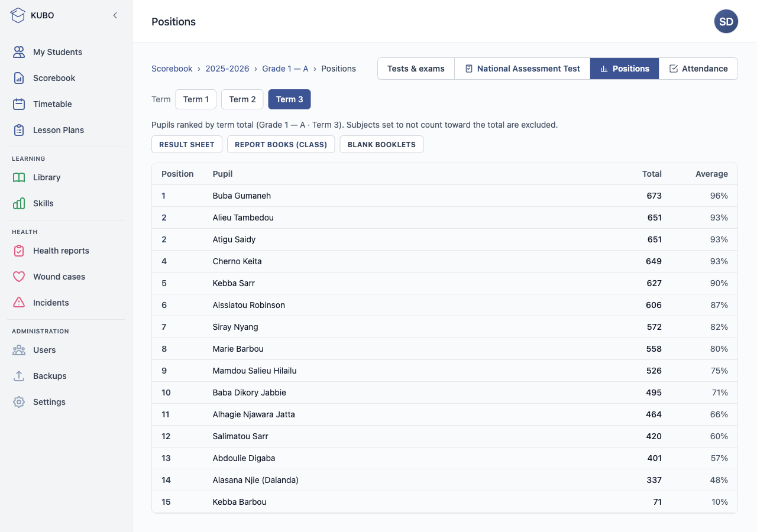Image resolution: width=757 pixels, height=532 pixels.
Task: Click the Library open-book icon
Action: click(x=19, y=177)
